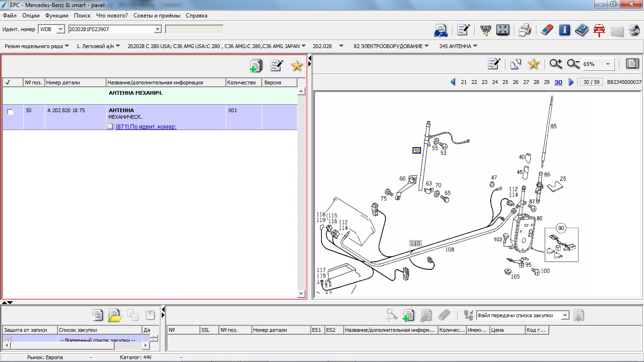
Task: Sort by Номер детали column header
Action: [x=75, y=82]
